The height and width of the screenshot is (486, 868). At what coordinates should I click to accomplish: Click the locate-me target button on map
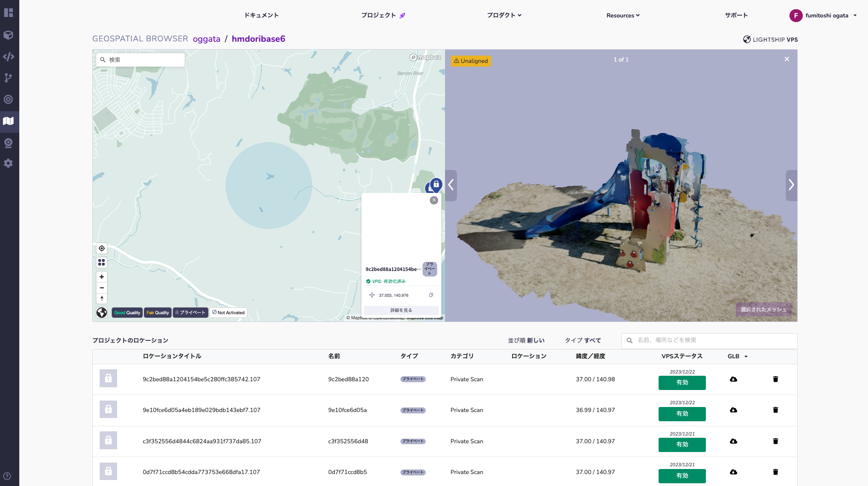(101, 249)
